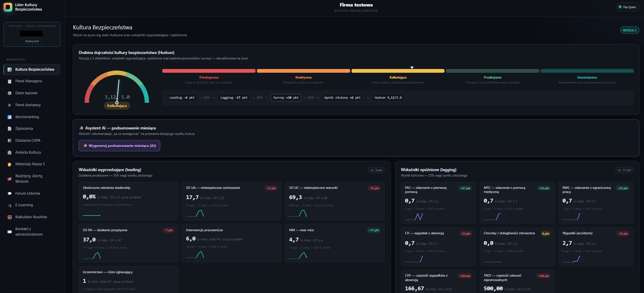Click the Zgłoszenia document icon
The height and width of the screenshot is (293, 644).
coord(10,129)
